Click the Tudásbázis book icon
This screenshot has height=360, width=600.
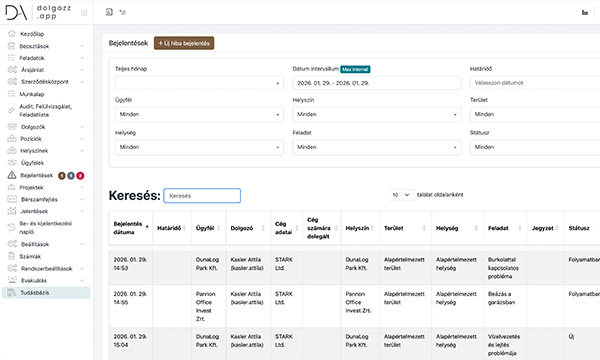(x=12, y=293)
